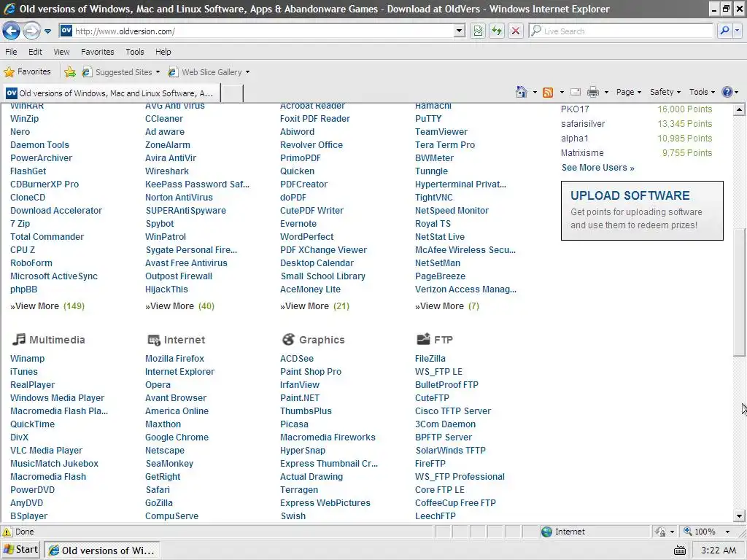Click the Windows Start button
747x560 pixels.
click(20, 550)
